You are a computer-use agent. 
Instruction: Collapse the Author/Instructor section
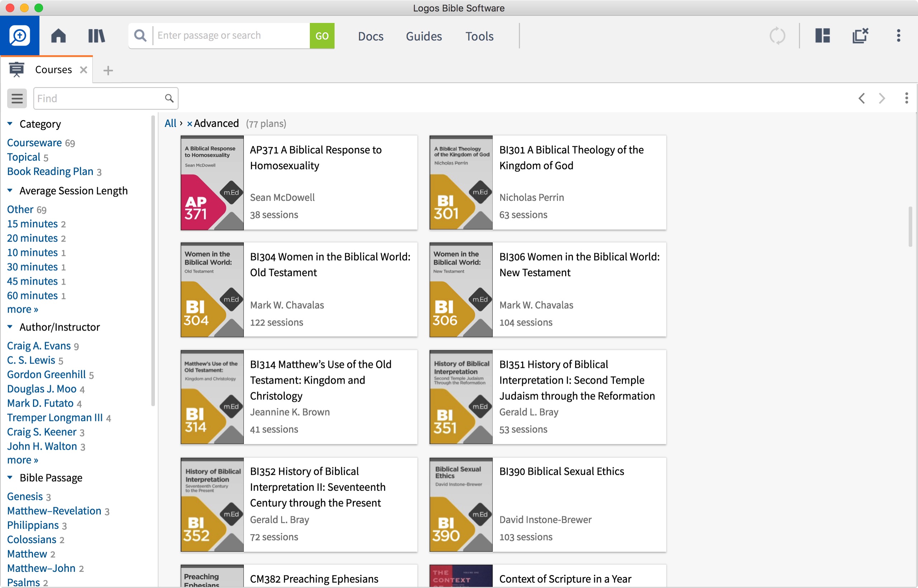tap(10, 327)
